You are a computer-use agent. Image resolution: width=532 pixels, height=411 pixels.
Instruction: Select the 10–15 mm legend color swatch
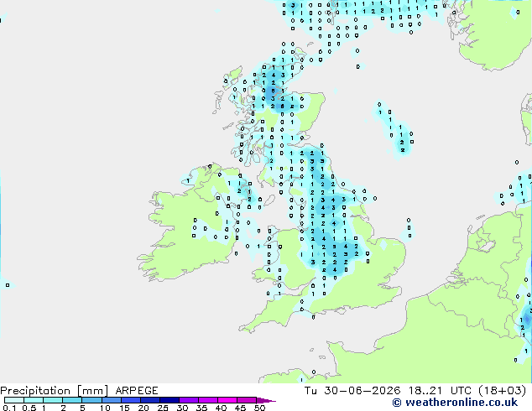tap(111, 400)
